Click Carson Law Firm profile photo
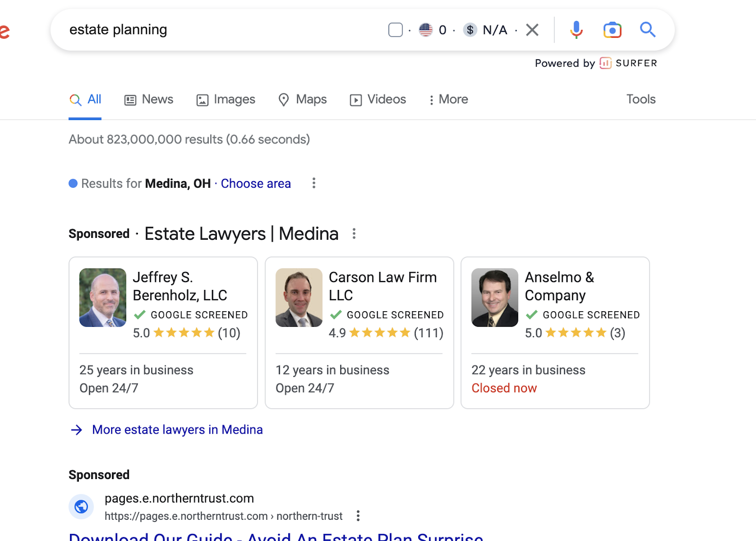 click(x=299, y=297)
